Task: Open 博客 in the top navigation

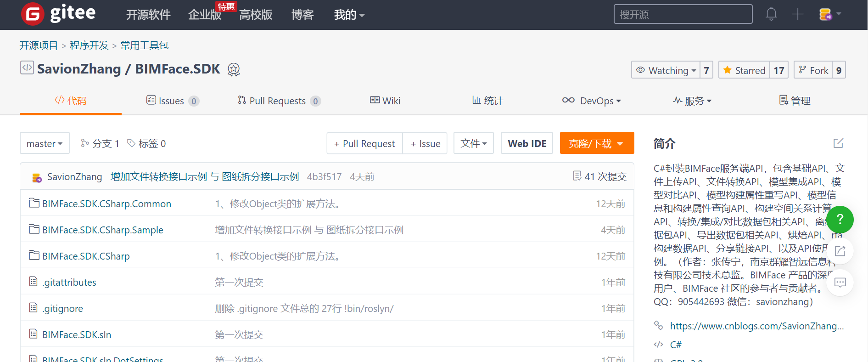Action: click(x=302, y=15)
